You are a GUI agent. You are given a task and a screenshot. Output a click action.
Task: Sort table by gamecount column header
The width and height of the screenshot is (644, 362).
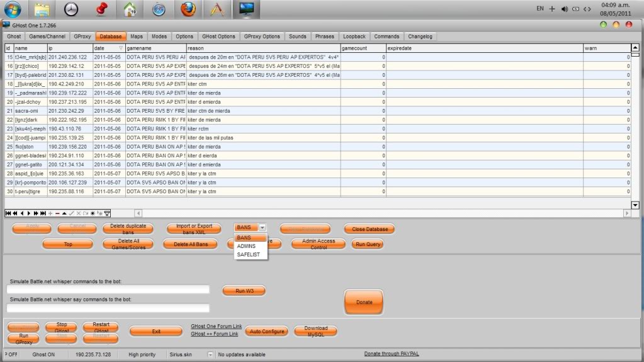pos(363,48)
